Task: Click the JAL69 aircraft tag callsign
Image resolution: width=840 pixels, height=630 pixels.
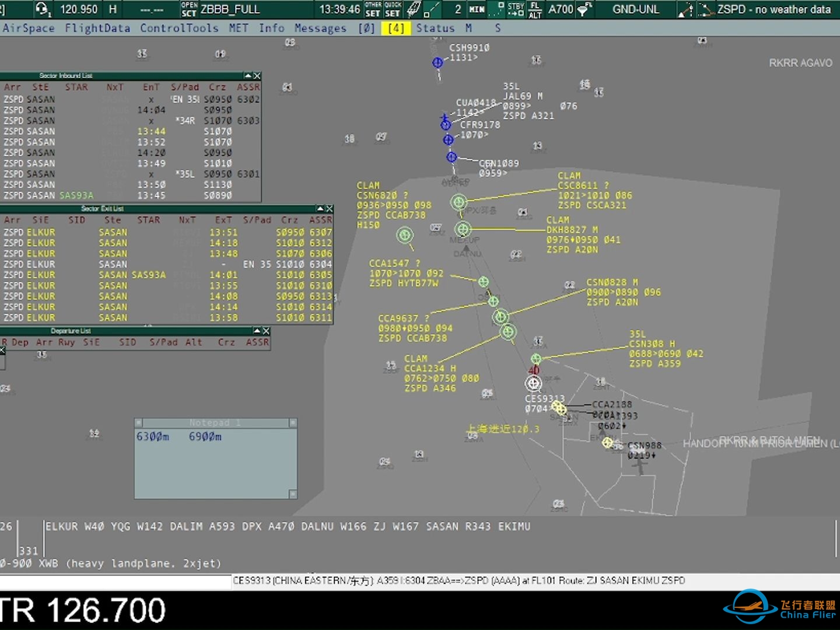Action: [517, 96]
